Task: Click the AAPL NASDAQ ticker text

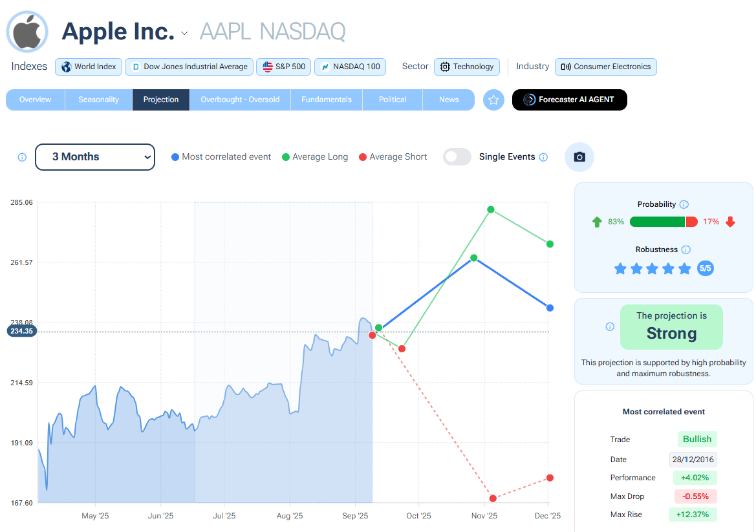Action: click(272, 32)
